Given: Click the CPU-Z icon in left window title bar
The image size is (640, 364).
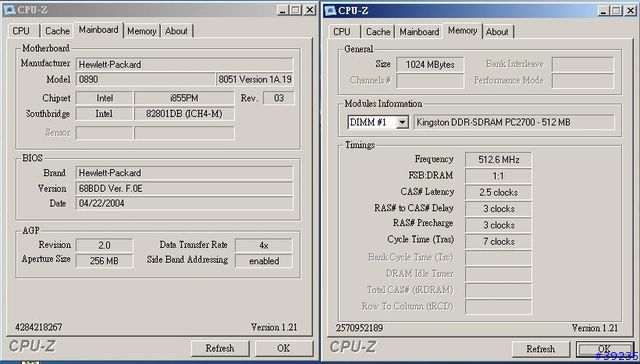Looking at the screenshot, I should point(9,10).
